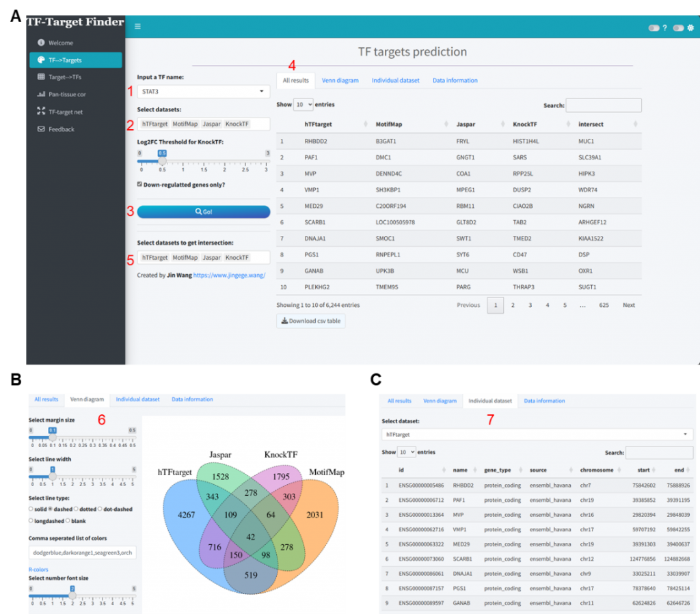Click the Feedback icon in sidebar
This screenshot has width=700, height=614.
pos(40,129)
